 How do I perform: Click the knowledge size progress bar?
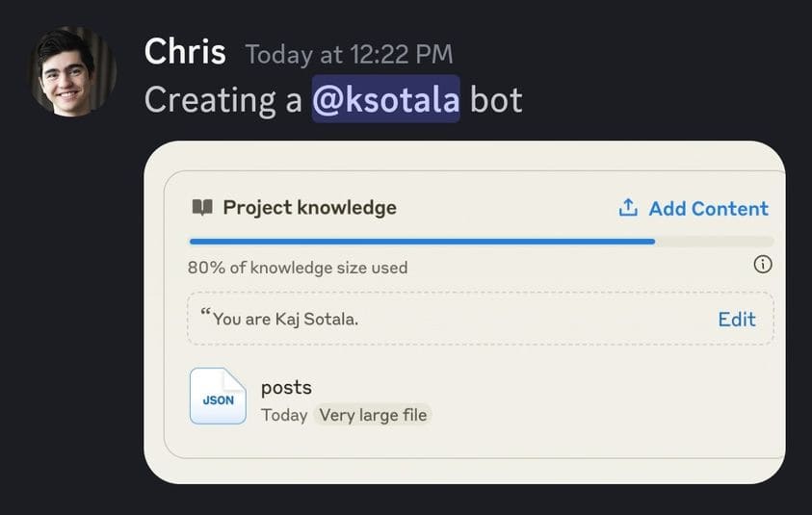pyautogui.click(x=424, y=241)
